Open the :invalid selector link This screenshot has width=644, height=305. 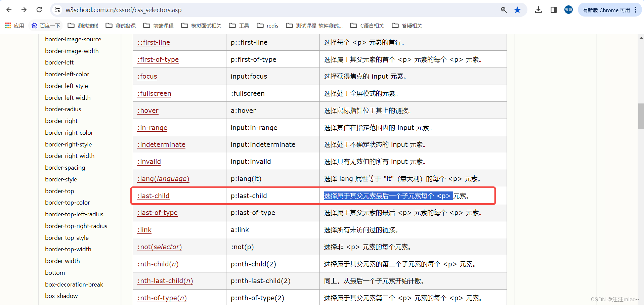point(149,162)
